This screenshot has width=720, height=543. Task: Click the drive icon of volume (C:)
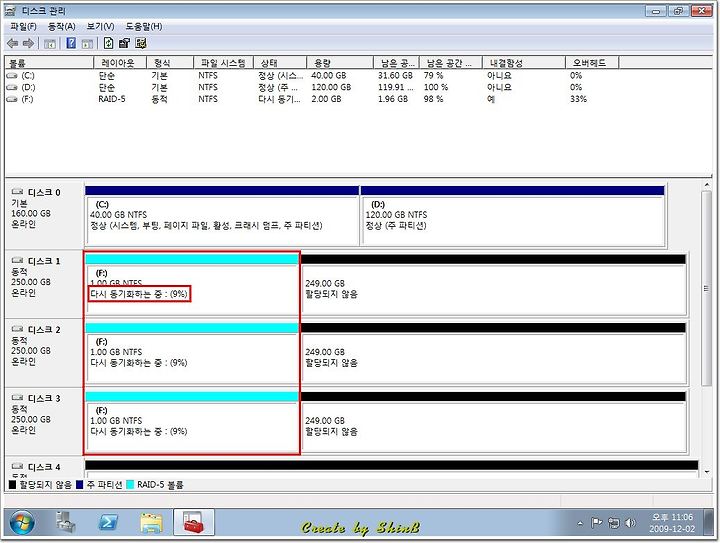pos(12,76)
